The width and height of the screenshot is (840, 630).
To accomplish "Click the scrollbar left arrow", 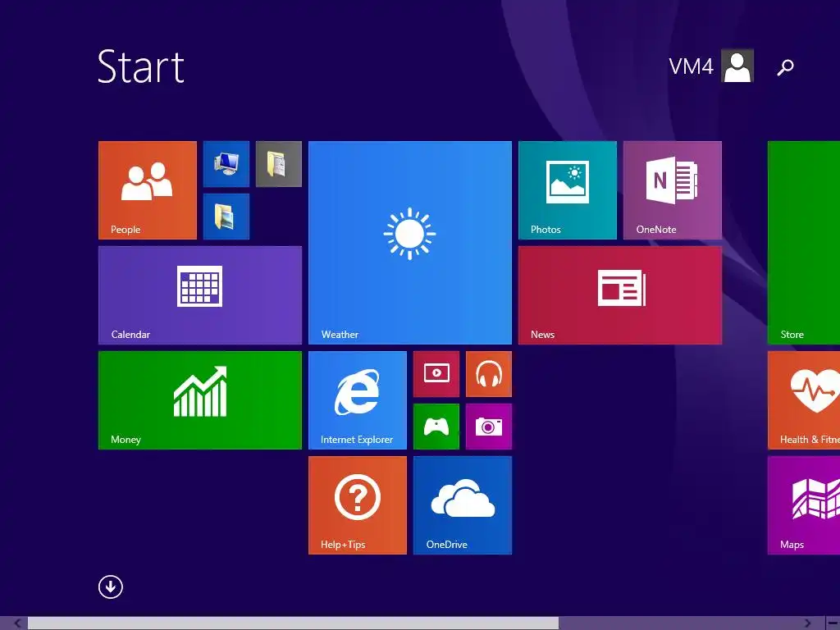I will point(17,623).
